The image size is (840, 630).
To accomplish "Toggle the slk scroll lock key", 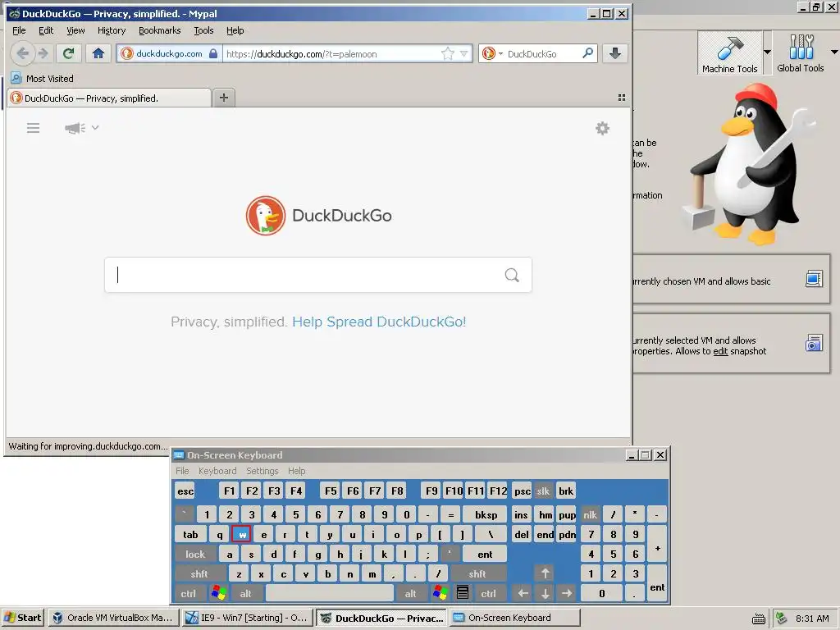I will click(x=543, y=491).
